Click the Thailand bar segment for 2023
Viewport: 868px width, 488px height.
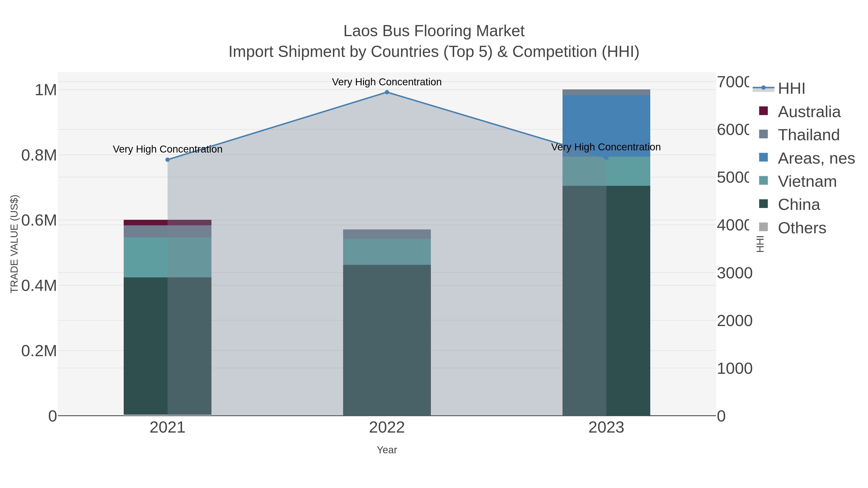(606, 92)
